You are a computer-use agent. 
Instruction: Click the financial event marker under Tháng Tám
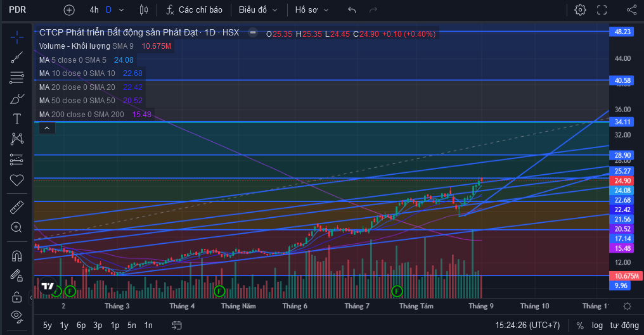(x=397, y=291)
